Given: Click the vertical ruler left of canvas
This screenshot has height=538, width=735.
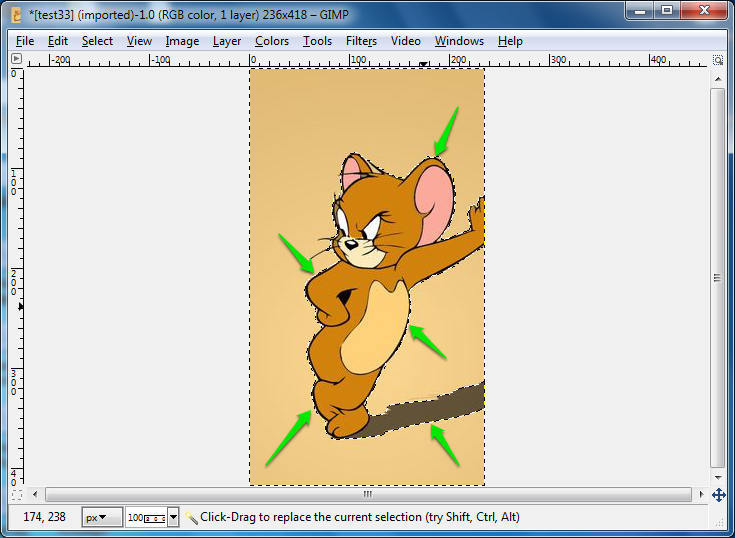Looking at the screenshot, I should pyautogui.click(x=17, y=277).
